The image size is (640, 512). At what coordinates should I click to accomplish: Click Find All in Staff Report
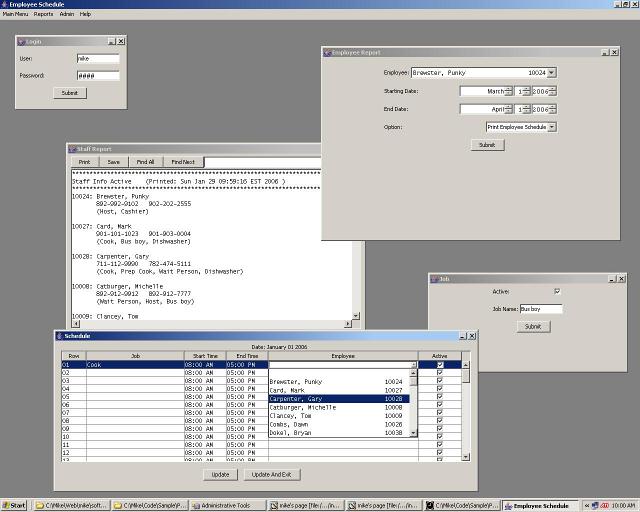145,162
